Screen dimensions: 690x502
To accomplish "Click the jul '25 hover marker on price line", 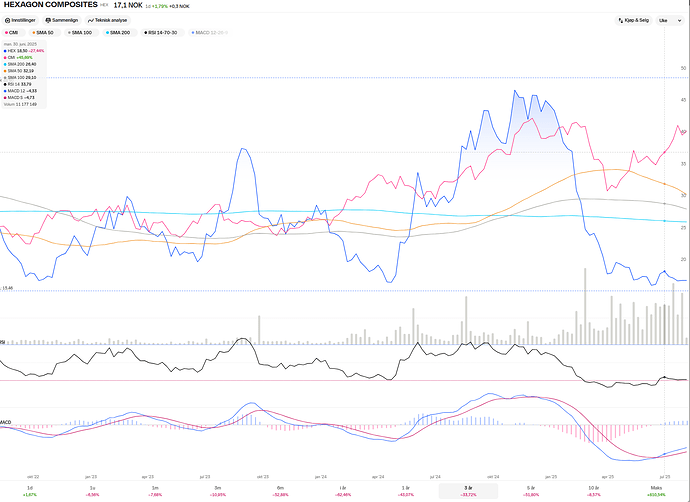I will pyautogui.click(x=664, y=271).
